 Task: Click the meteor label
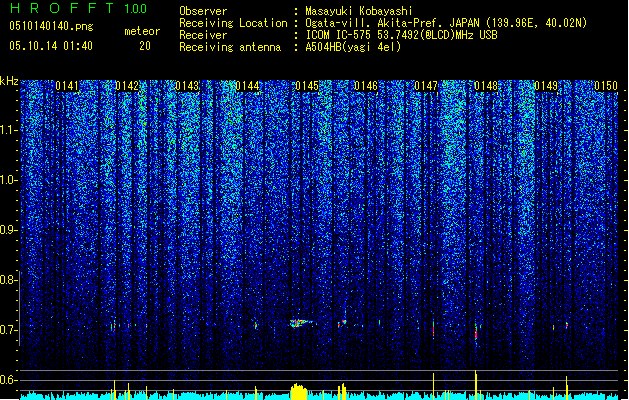142,31
